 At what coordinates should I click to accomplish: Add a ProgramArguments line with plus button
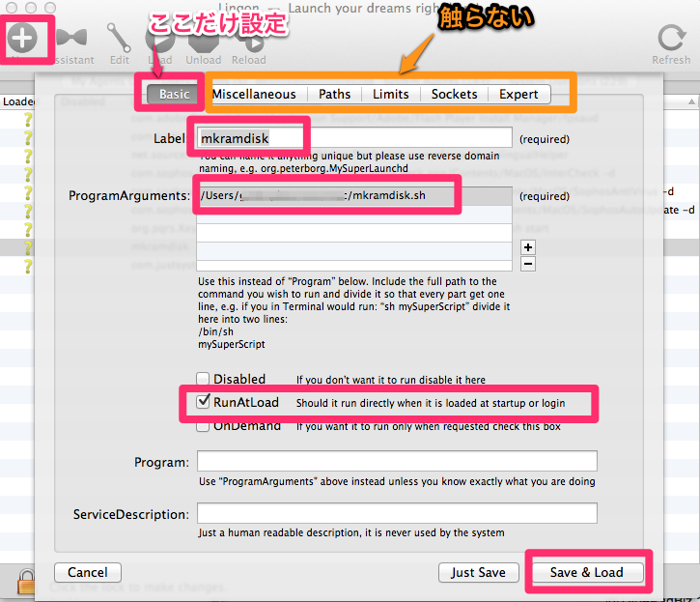click(528, 247)
